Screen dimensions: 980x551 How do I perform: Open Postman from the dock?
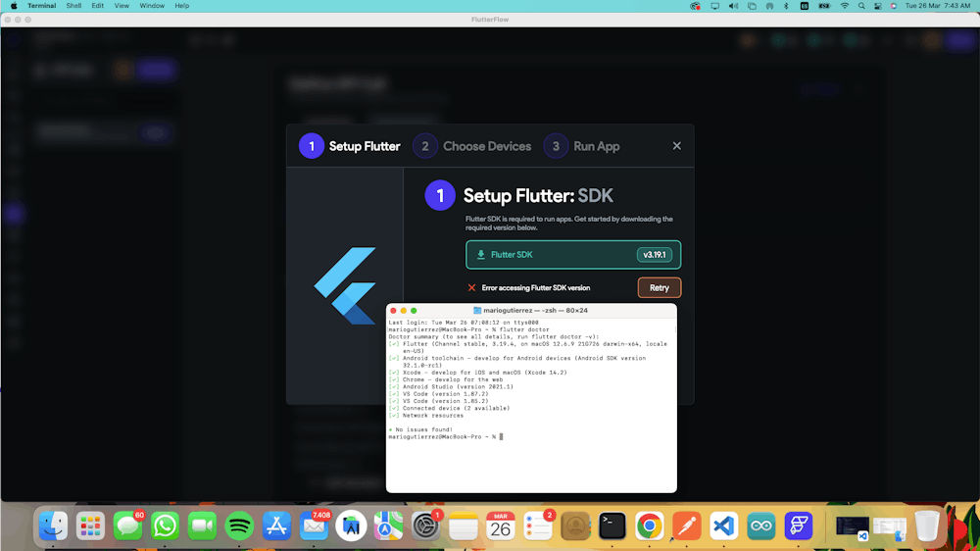click(686, 526)
